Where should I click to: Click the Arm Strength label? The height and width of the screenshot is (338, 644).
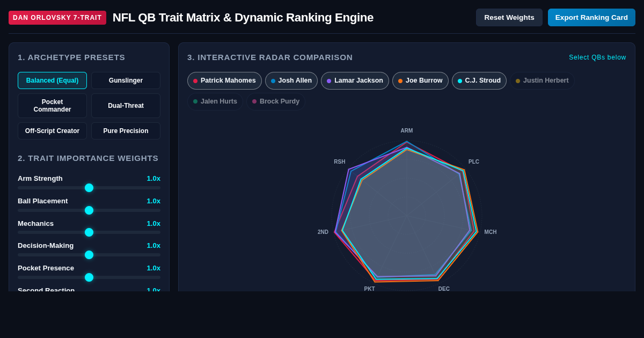coord(40,179)
